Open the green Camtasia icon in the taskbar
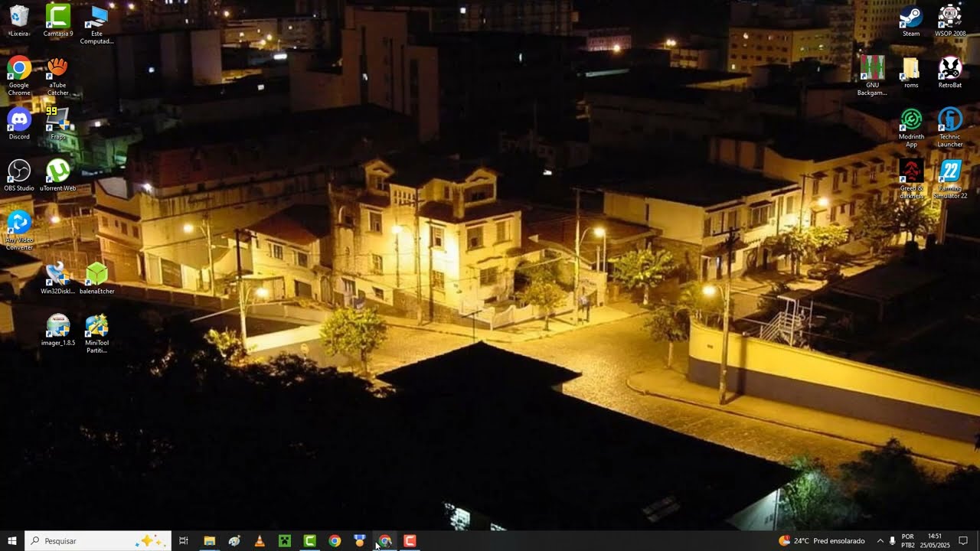Image resolution: width=980 pixels, height=551 pixels. [x=309, y=541]
